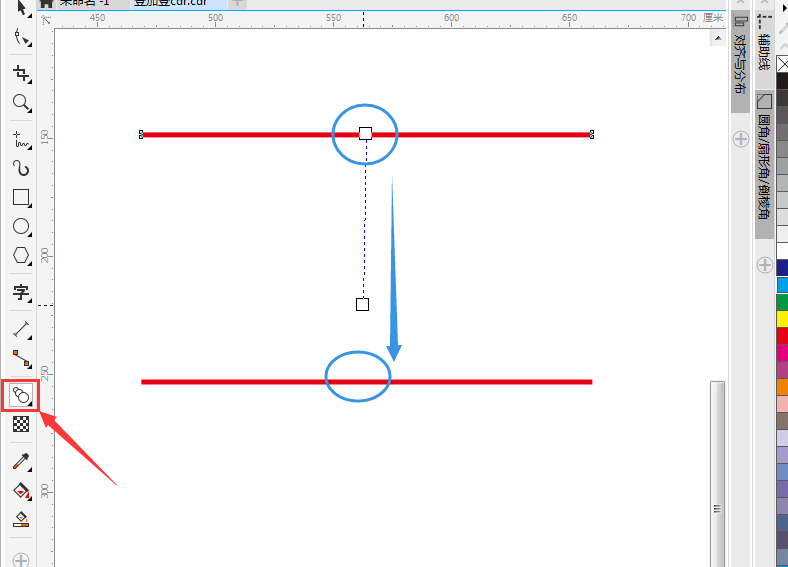
Task: Create new document with plus tab
Action: pos(237,3)
